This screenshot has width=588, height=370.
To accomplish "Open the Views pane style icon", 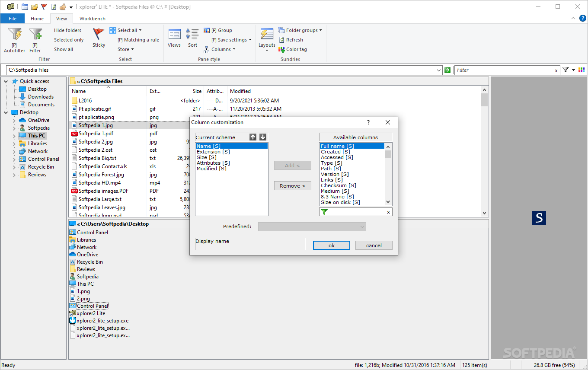I will (x=174, y=34).
